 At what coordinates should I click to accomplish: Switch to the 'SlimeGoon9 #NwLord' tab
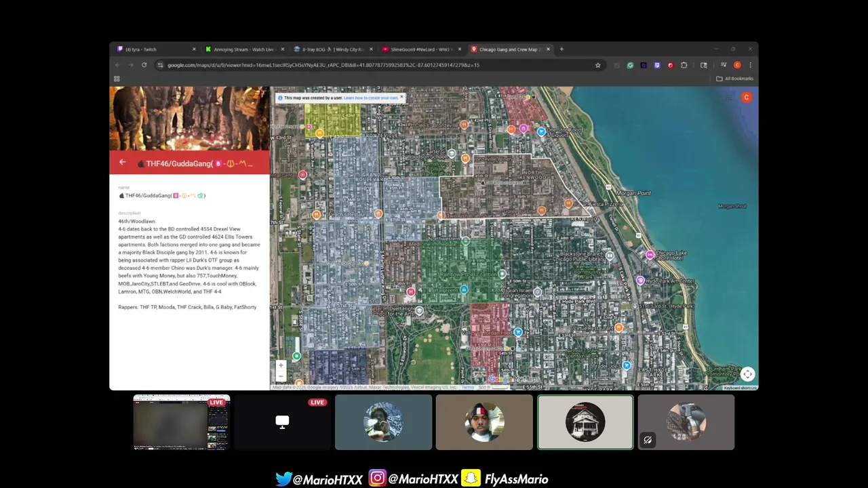[421, 49]
